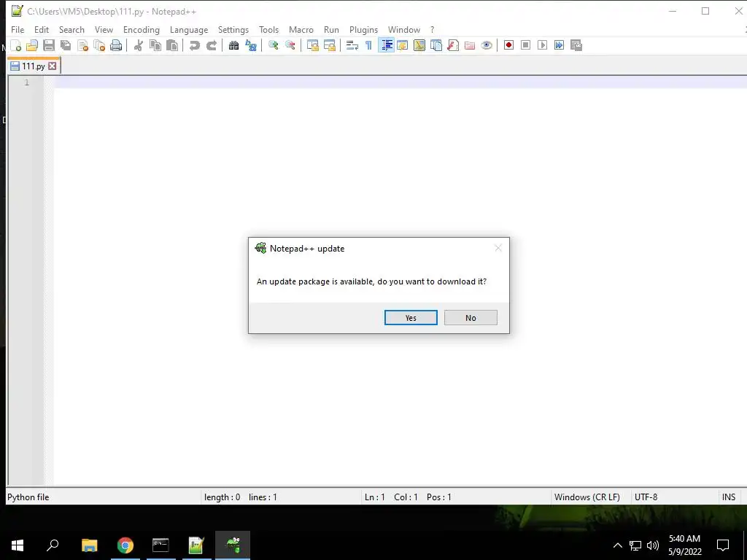
Task: Click Yes to download the update
Action: 411,318
